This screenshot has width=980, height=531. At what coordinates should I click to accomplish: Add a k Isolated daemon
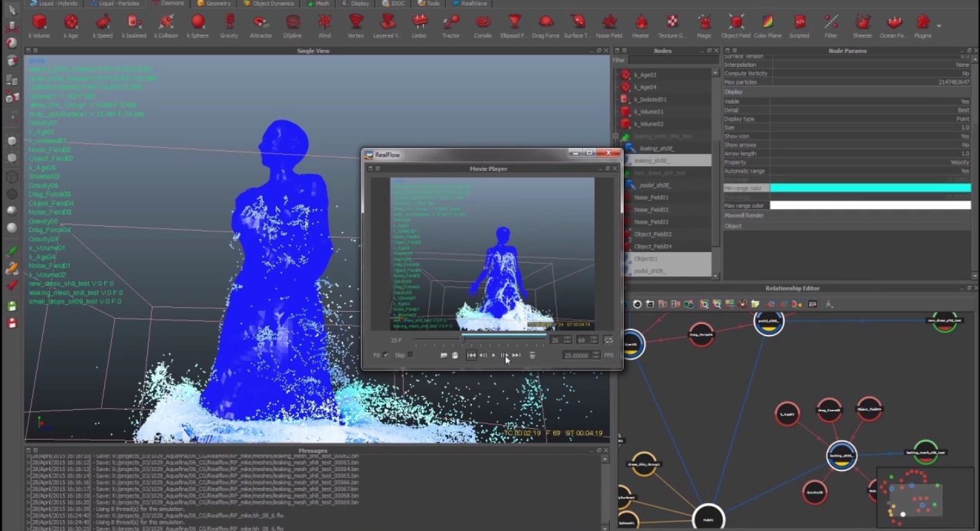pos(134,26)
